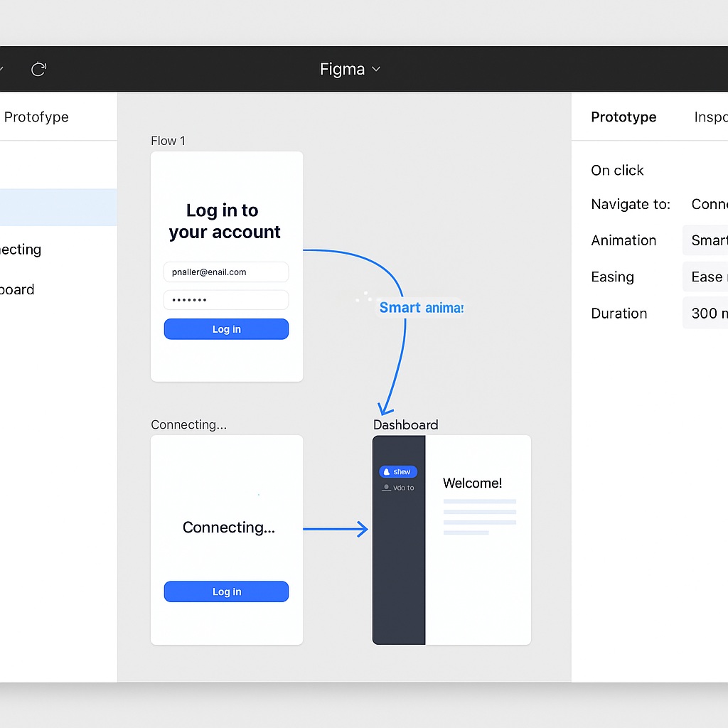The height and width of the screenshot is (728, 728).
Task: Click Log in on the Connecting screen
Action: 226,591
